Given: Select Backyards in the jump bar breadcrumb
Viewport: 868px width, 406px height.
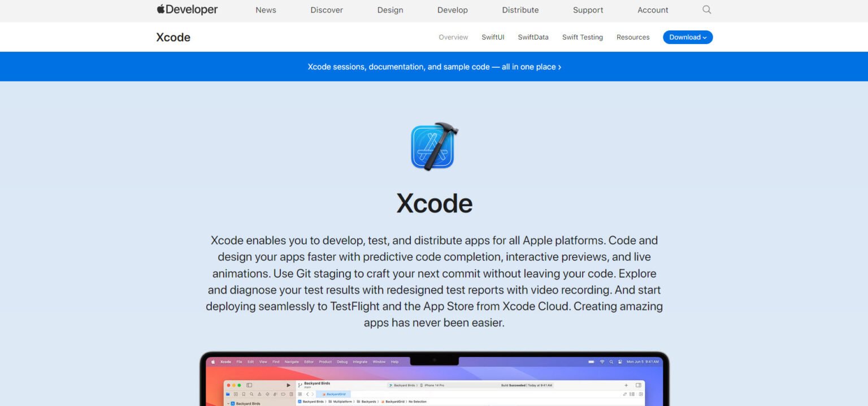Looking at the screenshot, I should (368, 401).
